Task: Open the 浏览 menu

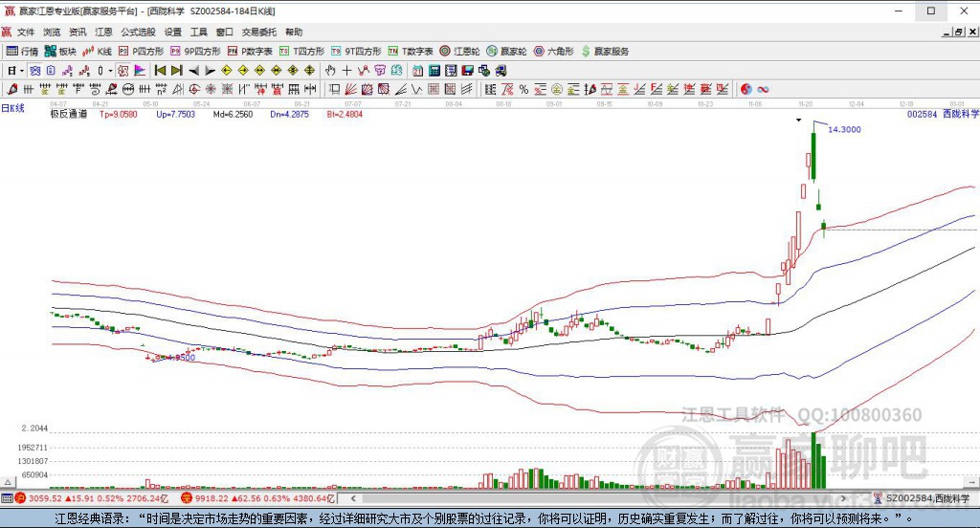Action: 52,32
